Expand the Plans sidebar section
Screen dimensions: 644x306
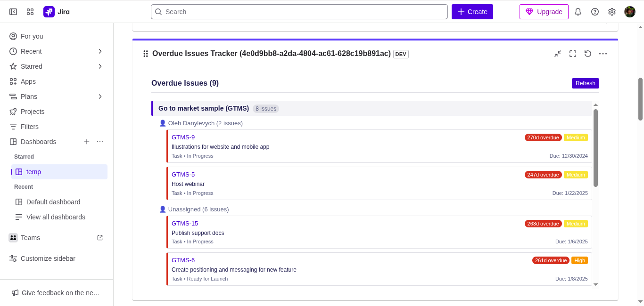point(99,96)
